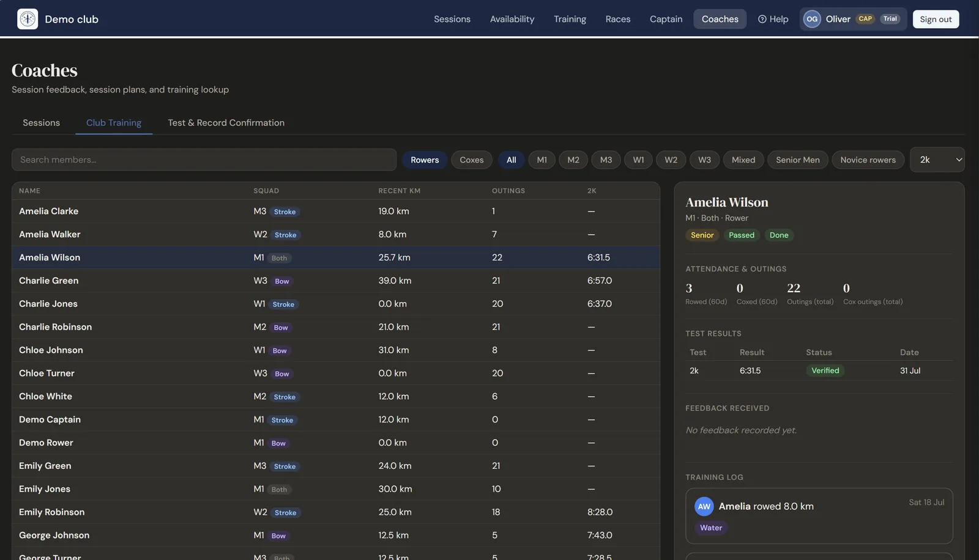Open the Captain page
This screenshot has width=979, height=560.
tap(666, 19)
